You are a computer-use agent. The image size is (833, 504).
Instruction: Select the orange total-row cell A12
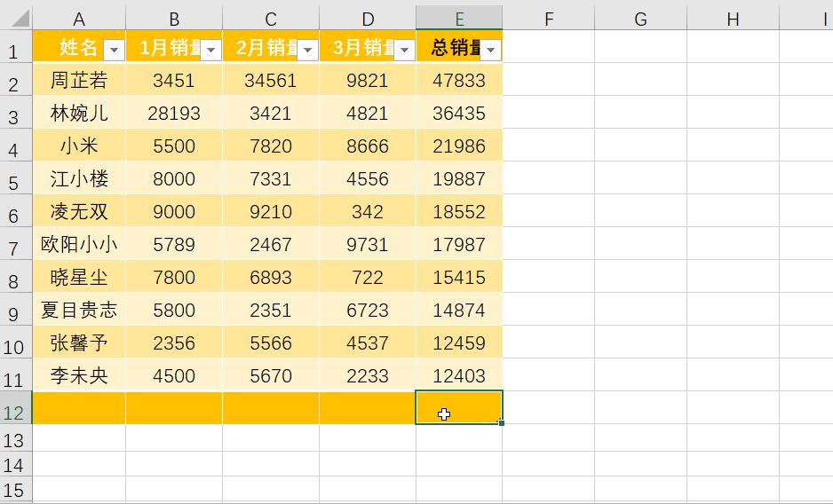[x=79, y=407]
